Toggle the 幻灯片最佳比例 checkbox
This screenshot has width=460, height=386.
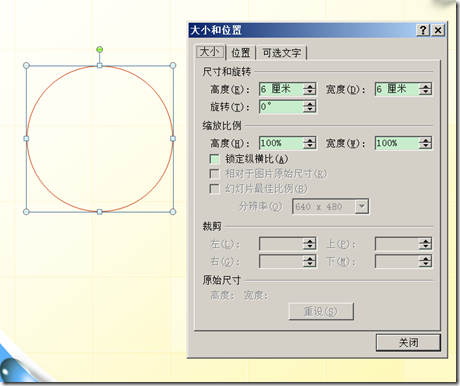click(214, 189)
